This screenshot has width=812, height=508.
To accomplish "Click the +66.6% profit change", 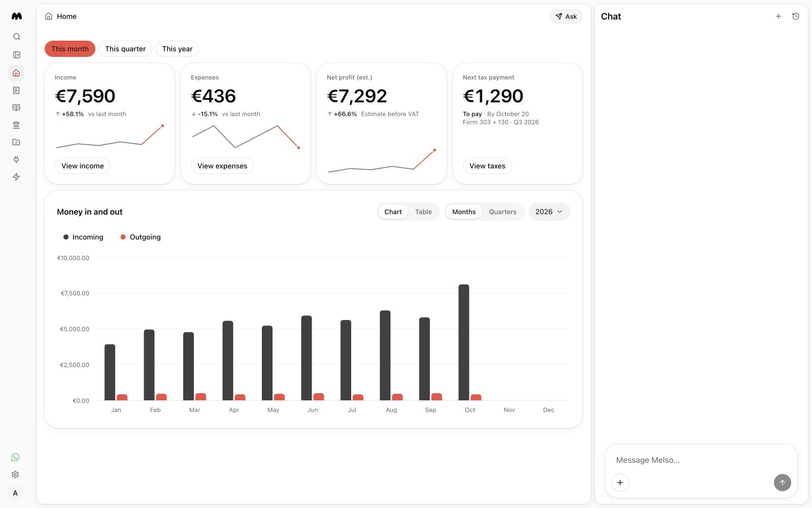I will pyautogui.click(x=342, y=114).
